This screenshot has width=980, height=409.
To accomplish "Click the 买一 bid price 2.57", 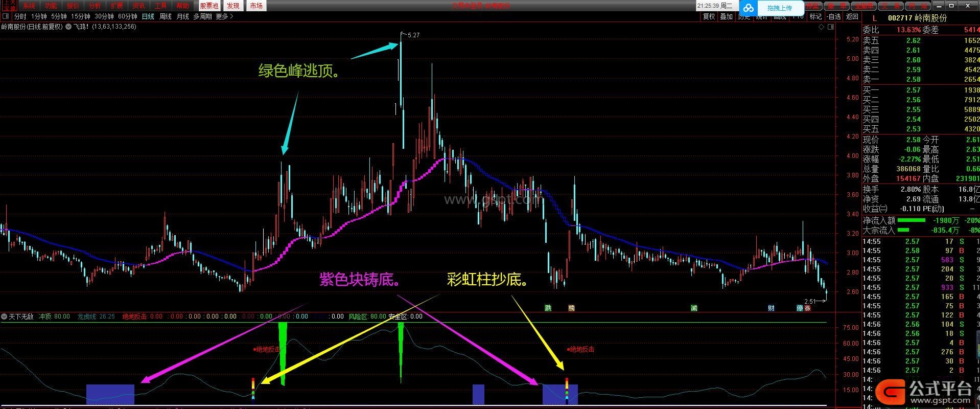I will point(913,90).
